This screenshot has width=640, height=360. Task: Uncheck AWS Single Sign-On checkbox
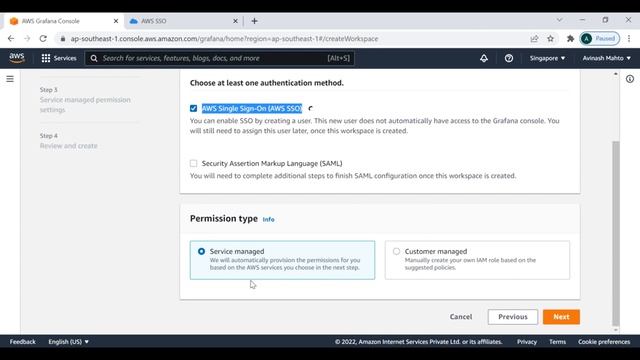(193, 108)
